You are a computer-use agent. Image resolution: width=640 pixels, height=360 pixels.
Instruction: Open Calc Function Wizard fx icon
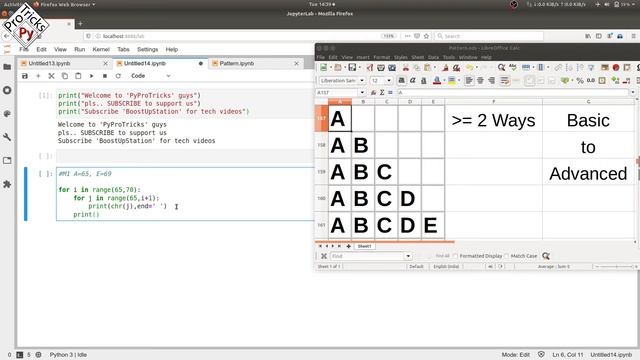373,92
